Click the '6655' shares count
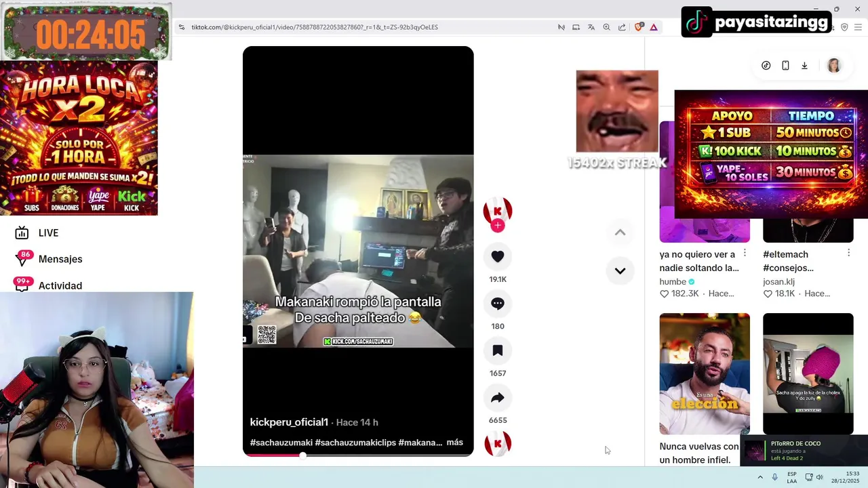868x488 pixels. (x=498, y=420)
